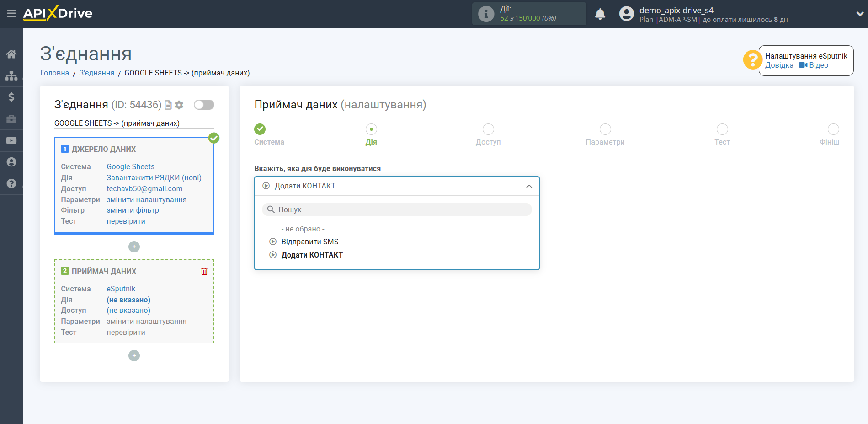868x424 pixels.
Task: Click the 'змінити фільтр' link
Action: click(x=133, y=210)
